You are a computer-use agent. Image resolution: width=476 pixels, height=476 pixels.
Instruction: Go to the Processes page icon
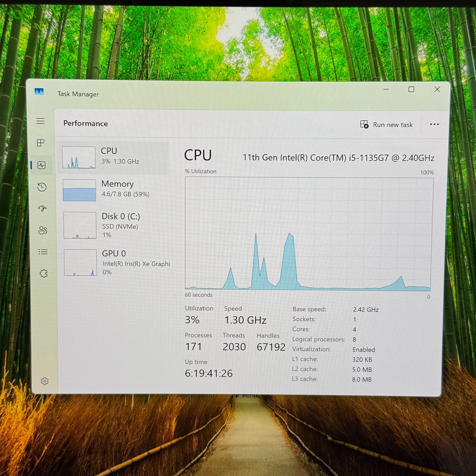click(41, 143)
